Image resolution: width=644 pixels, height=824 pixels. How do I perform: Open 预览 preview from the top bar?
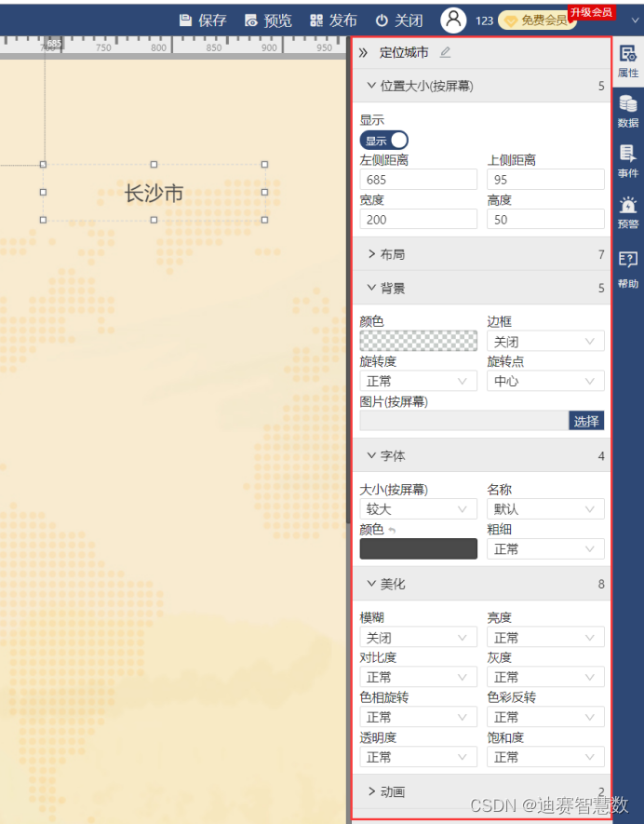click(268, 20)
